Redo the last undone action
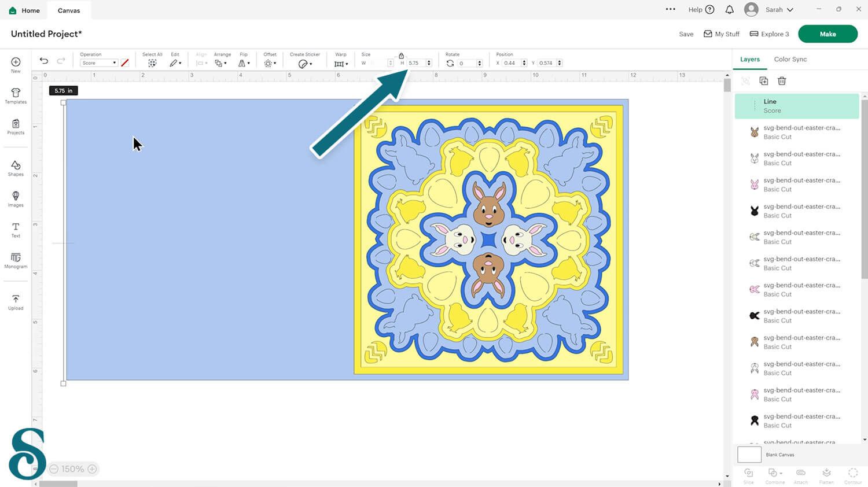Screen dimensions: 868x487 click(x=61, y=61)
